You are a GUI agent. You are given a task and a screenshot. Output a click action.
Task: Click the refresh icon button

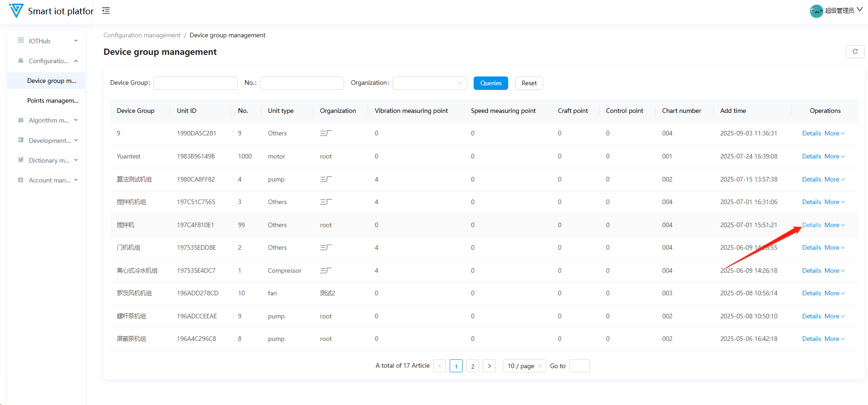(855, 52)
